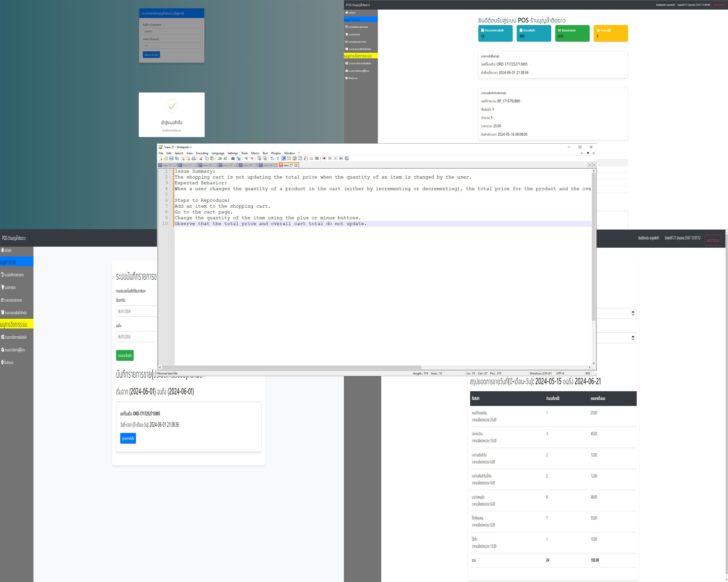Screen dimensions: 728x582
Task: Click the green filter receipts button
Action: (x=124, y=355)
